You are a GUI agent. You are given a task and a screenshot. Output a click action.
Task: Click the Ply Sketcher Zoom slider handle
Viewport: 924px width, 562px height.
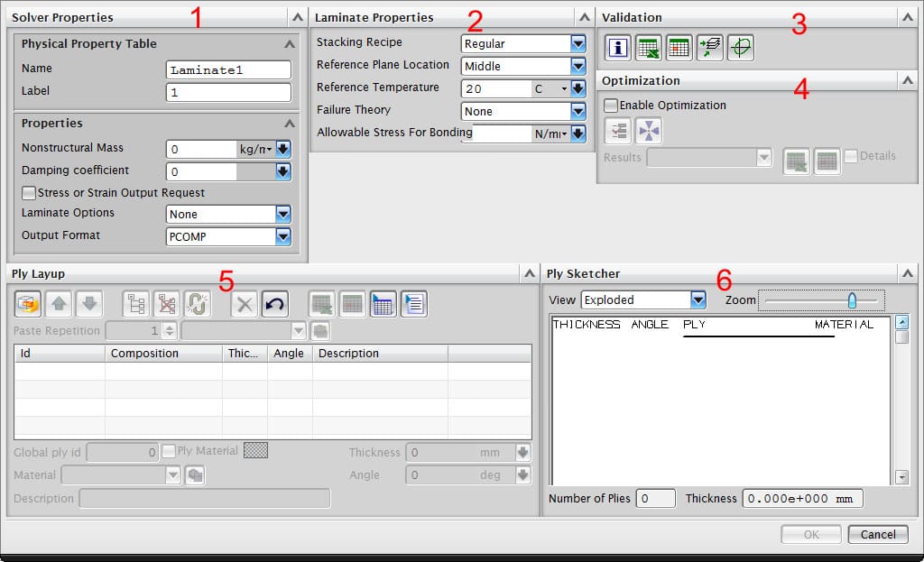tap(851, 300)
